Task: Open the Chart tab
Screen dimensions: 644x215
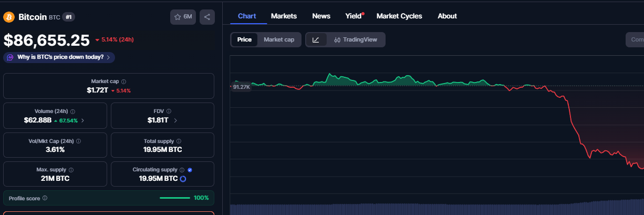Action: coord(247,16)
